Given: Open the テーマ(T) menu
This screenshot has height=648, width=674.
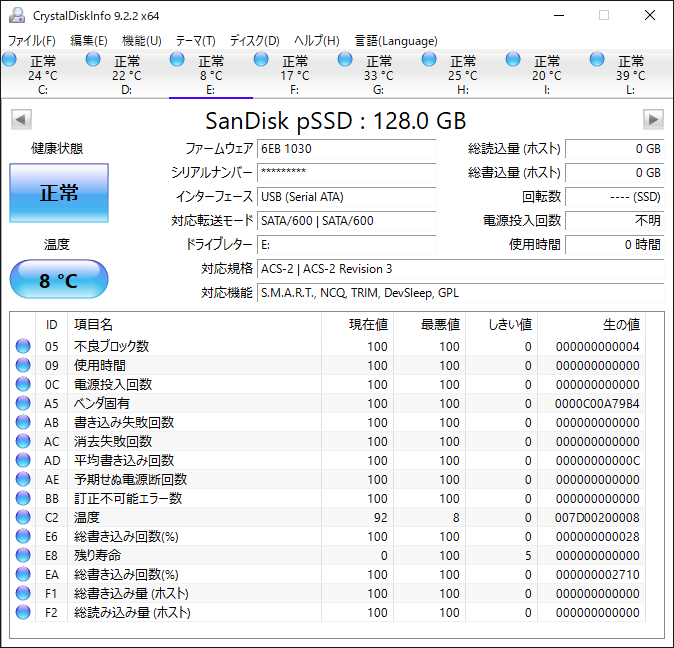Looking at the screenshot, I should tap(195, 41).
